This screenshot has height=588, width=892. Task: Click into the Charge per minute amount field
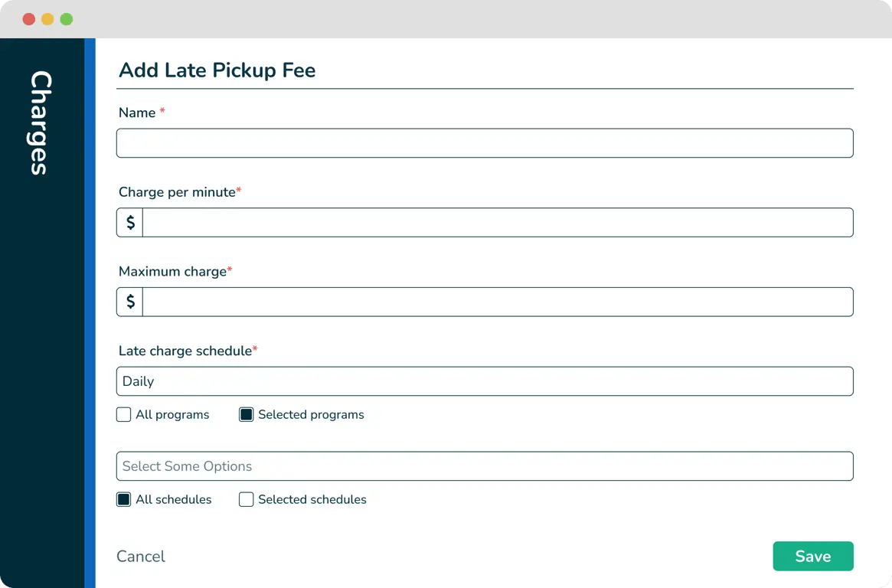click(498, 223)
